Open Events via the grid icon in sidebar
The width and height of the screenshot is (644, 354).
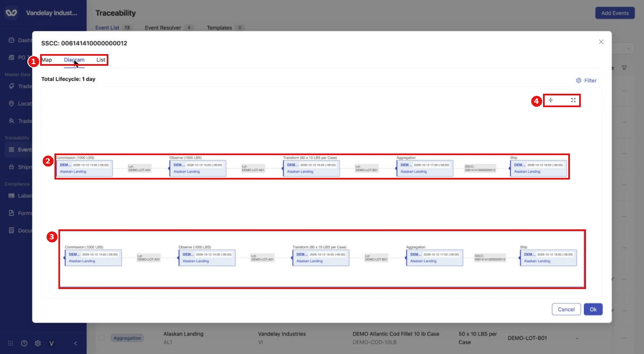pos(11,149)
